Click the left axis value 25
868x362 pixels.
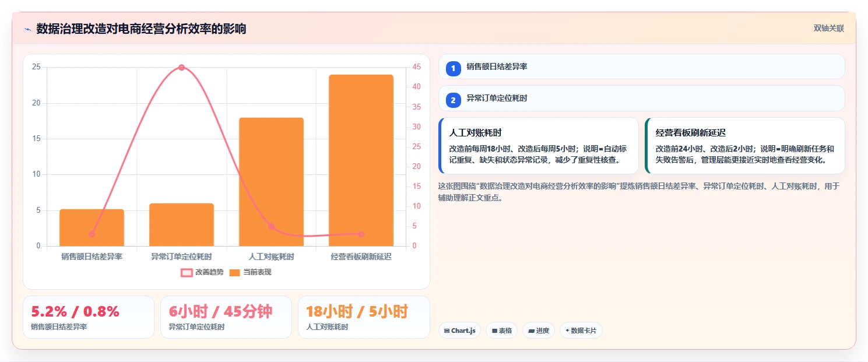coord(37,67)
